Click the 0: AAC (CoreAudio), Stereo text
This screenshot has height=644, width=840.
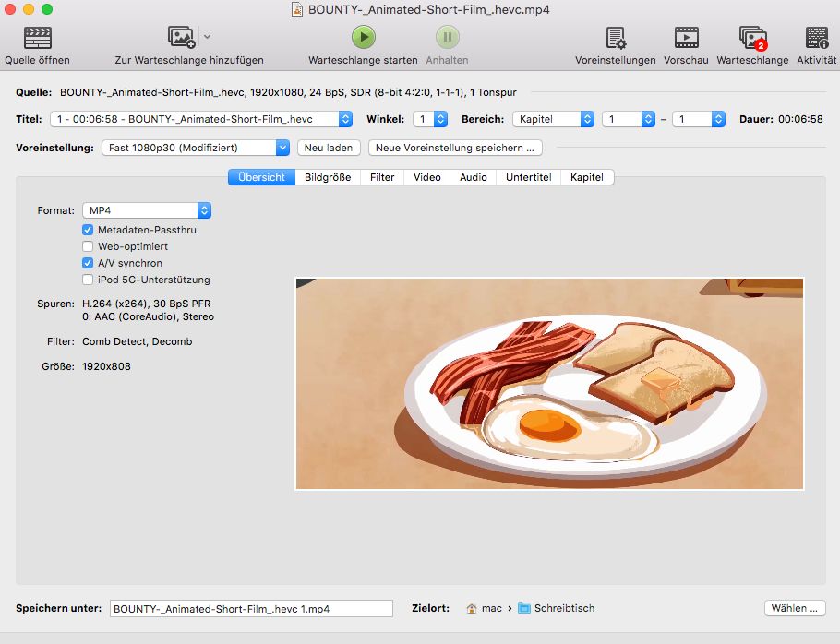[x=148, y=316]
